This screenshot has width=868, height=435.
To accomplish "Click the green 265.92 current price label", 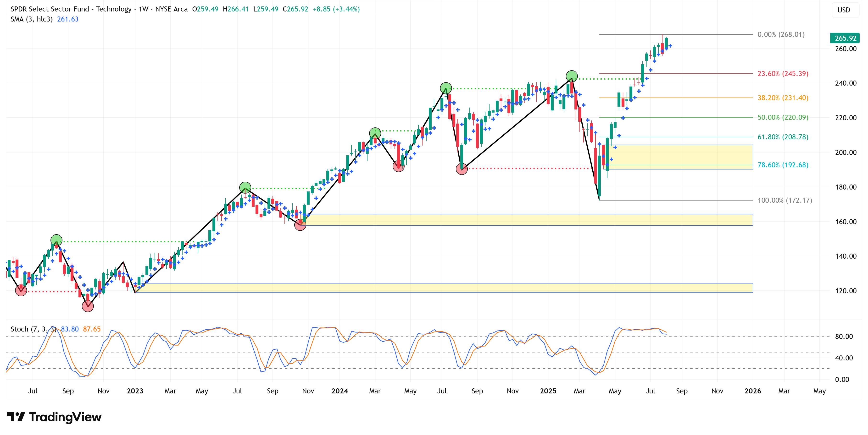I will [x=845, y=38].
